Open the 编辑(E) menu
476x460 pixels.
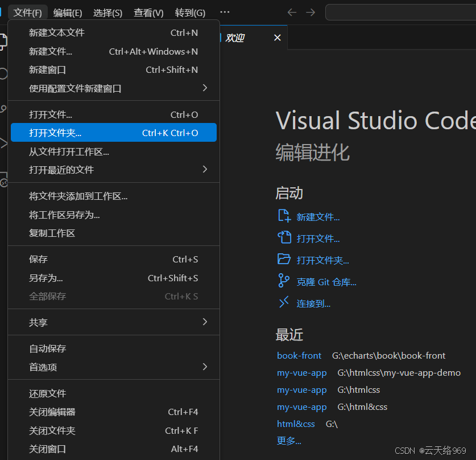pos(68,13)
